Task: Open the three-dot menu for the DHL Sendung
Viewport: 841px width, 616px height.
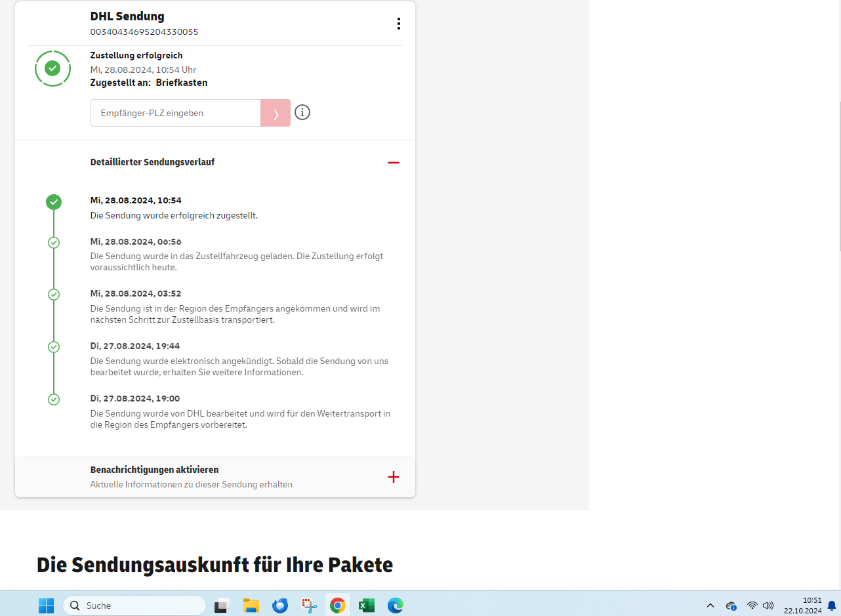Action: pos(398,24)
